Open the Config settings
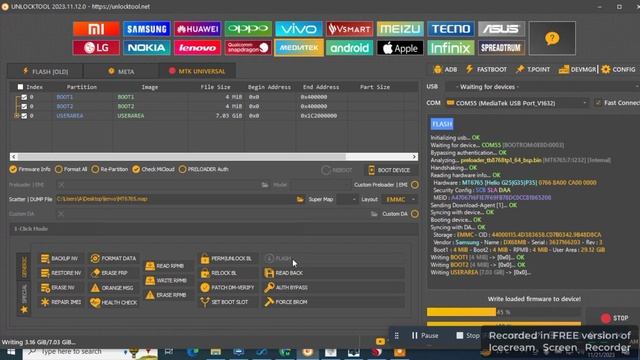This screenshot has height=360, width=640. click(618, 69)
